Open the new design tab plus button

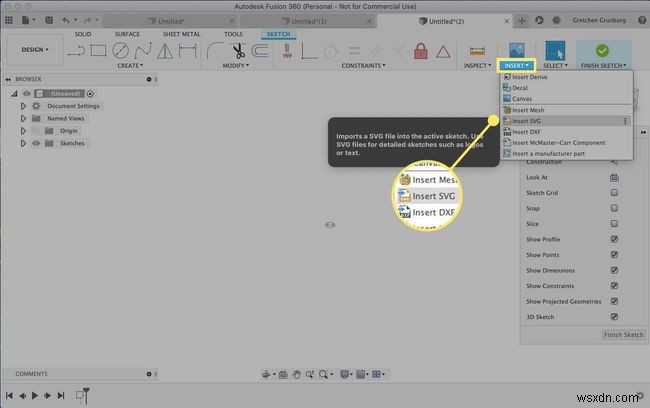(522, 21)
